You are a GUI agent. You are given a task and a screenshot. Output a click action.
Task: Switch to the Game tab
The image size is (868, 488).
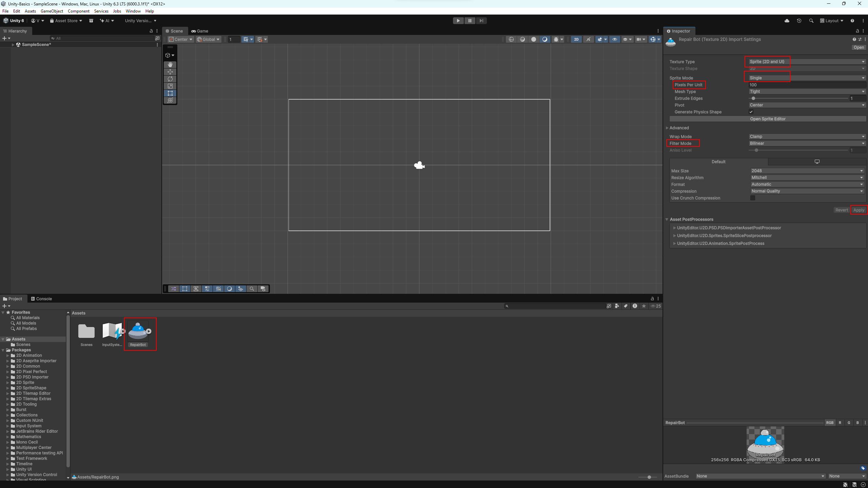pyautogui.click(x=200, y=31)
